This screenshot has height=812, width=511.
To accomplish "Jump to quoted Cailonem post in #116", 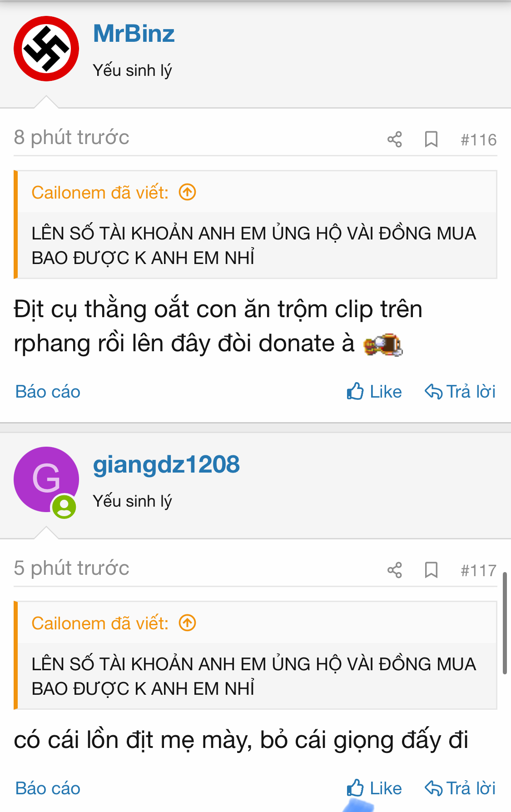I will click(x=187, y=192).
